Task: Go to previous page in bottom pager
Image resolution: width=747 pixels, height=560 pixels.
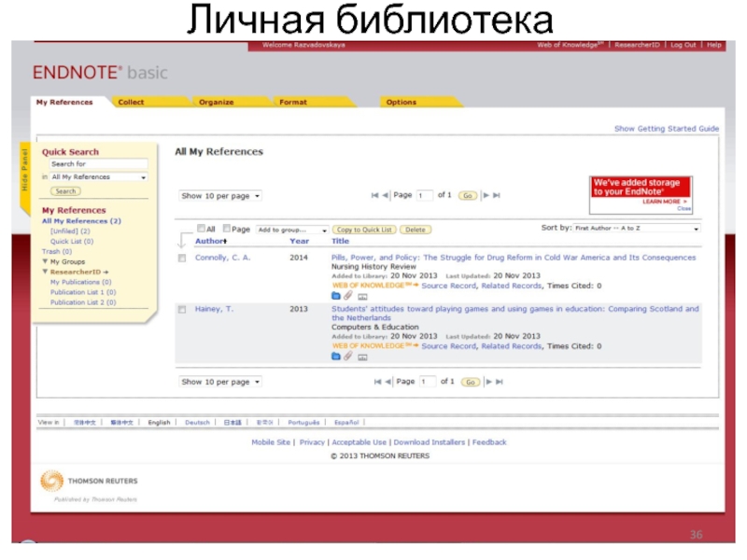Action: [x=388, y=382]
